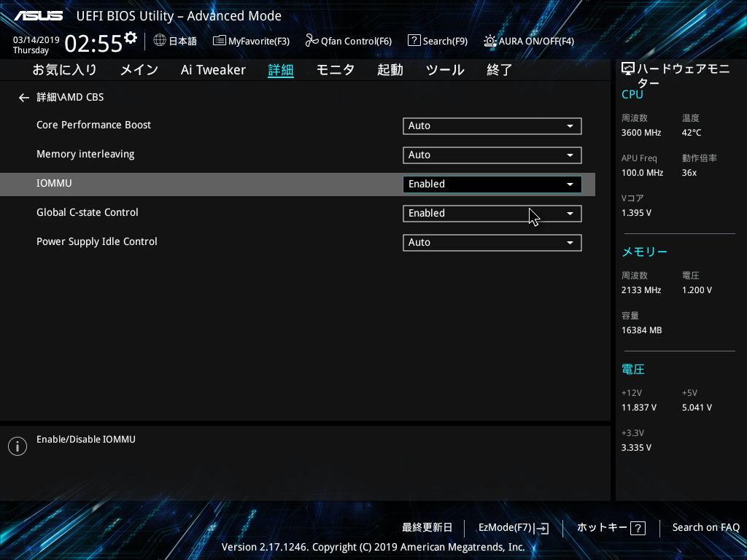
Task: Click Enable/Disable IOMMU help text
Action: [86, 440]
